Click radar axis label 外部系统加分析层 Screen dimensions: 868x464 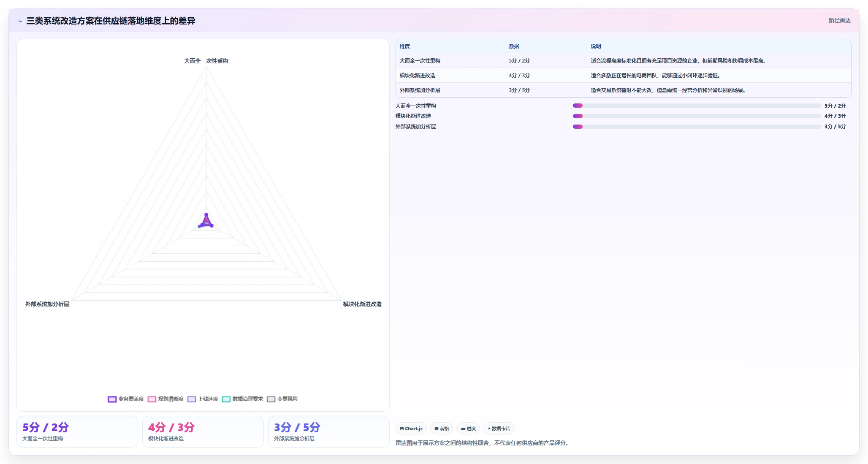coord(47,304)
